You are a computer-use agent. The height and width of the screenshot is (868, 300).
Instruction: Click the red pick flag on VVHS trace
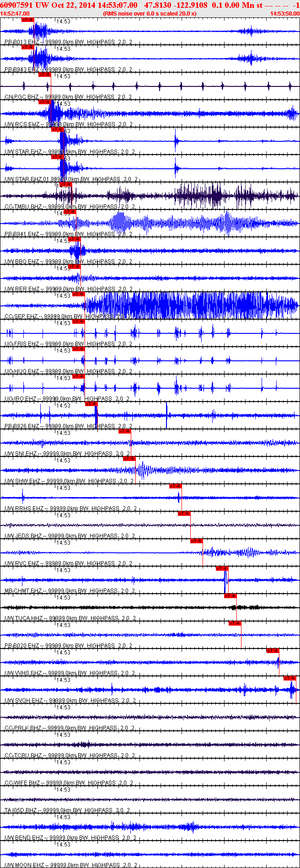[x=273, y=651]
